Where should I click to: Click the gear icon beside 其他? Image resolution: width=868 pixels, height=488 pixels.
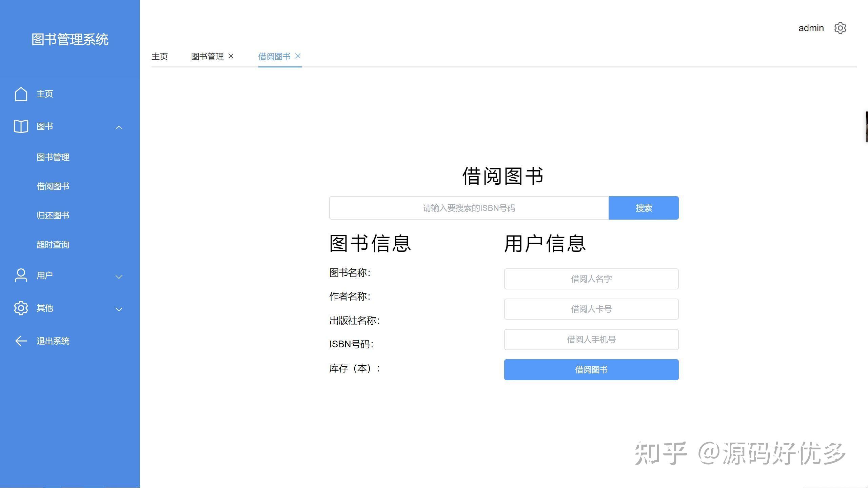coord(21,308)
